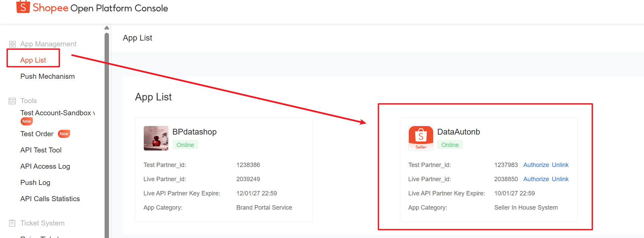This screenshot has width=644, height=238.
Task: Click the New badge under Test Account-Sandbox
Action: pyautogui.click(x=27, y=121)
